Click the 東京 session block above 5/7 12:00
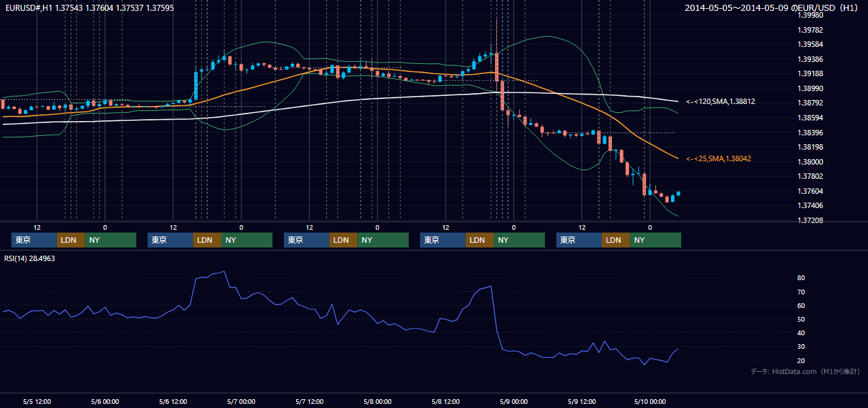Viewport: 868px width, 408px height. pos(306,240)
